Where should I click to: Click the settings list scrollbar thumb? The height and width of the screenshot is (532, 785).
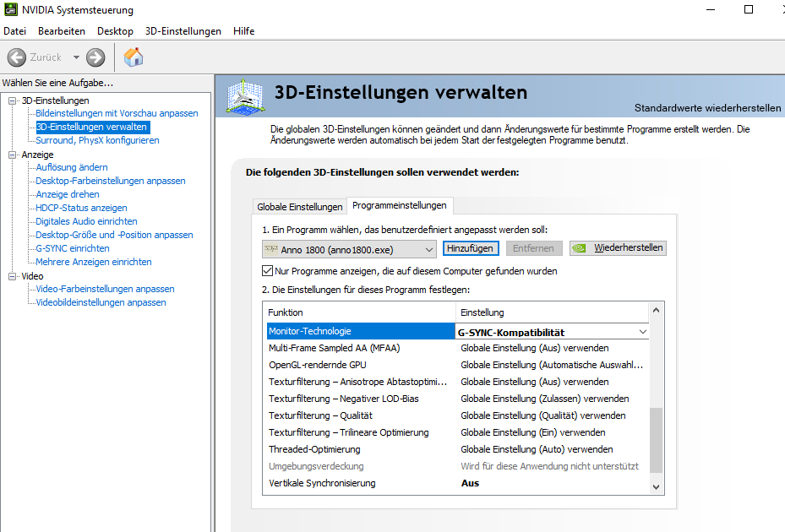(x=656, y=441)
